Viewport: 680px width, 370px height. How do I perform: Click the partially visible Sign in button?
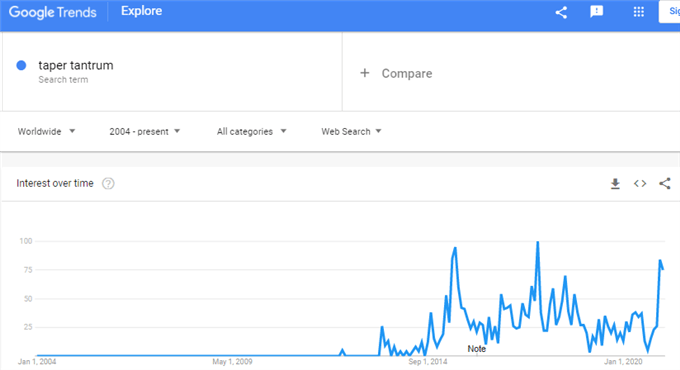[x=669, y=12]
